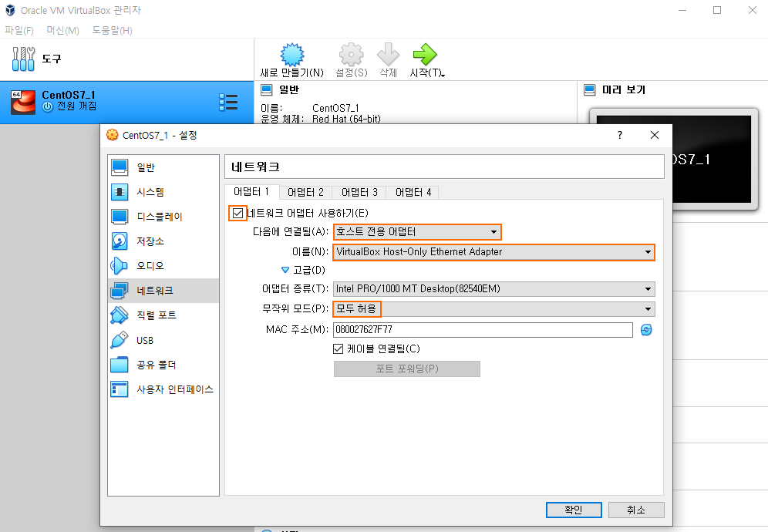Click the 미리 보기 monitor icon

click(x=590, y=89)
